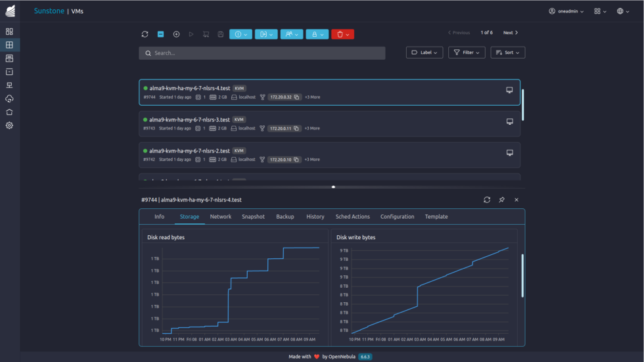This screenshot has height=362, width=644.
Task: Open the oneadmin user menu
Action: 566,11
